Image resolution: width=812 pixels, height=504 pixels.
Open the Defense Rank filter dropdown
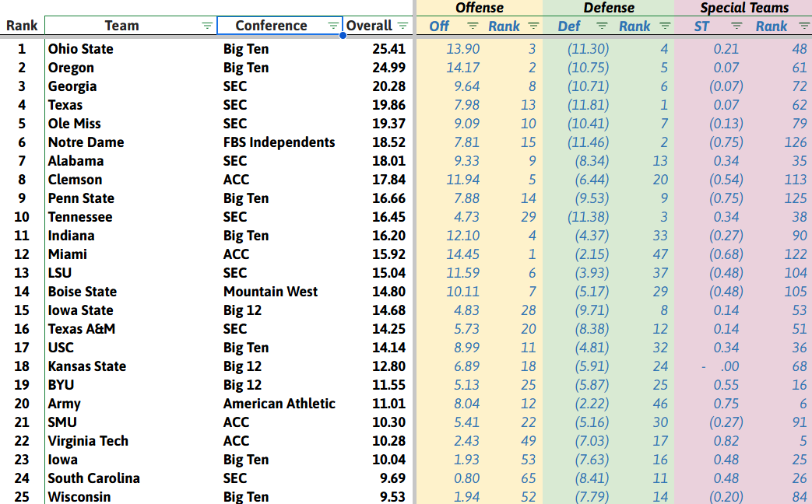pos(666,26)
